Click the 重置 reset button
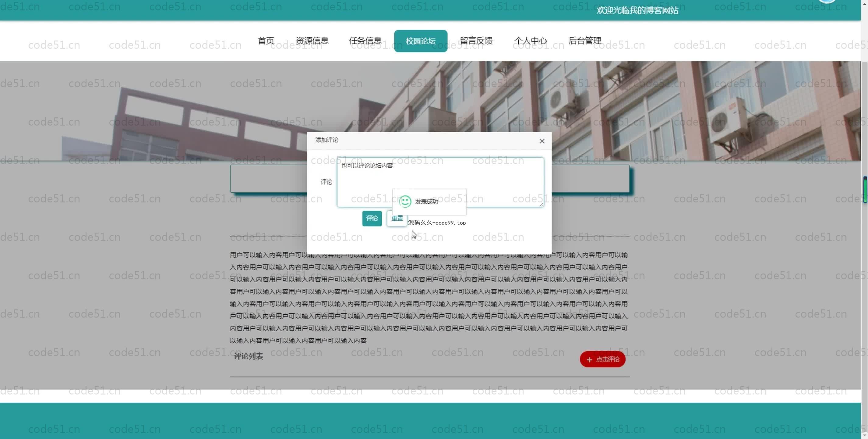868x439 pixels. (x=397, y=219)
